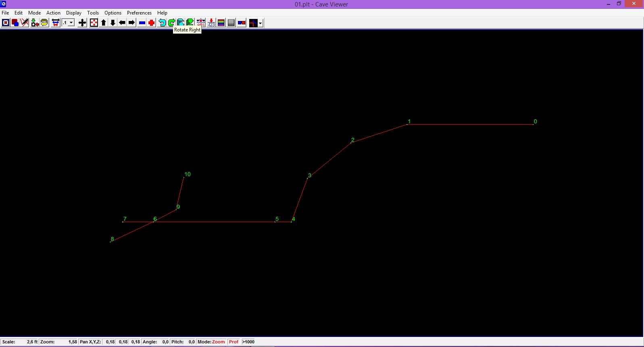Toggle station labels AB1 icon

pyautogui.click(x=201, y=23)
